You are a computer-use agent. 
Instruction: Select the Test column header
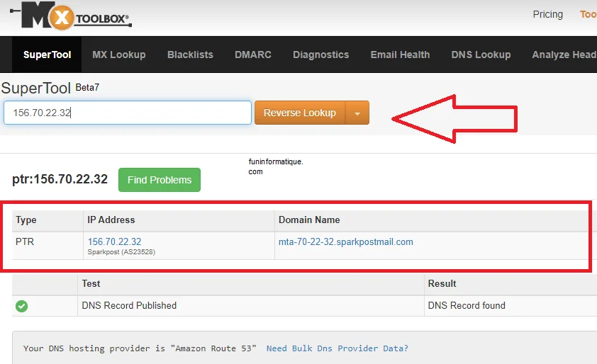pyautogui.click(x=91, y=284)
